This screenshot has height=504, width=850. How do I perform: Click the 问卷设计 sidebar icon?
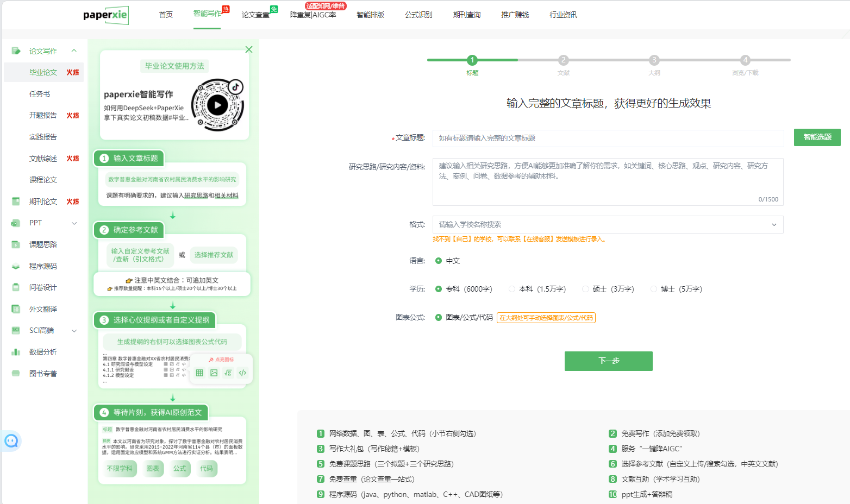click(16, 287)
